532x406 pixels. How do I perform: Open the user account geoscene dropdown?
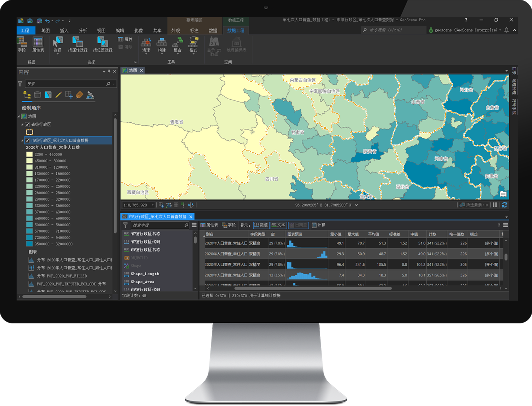465,30
